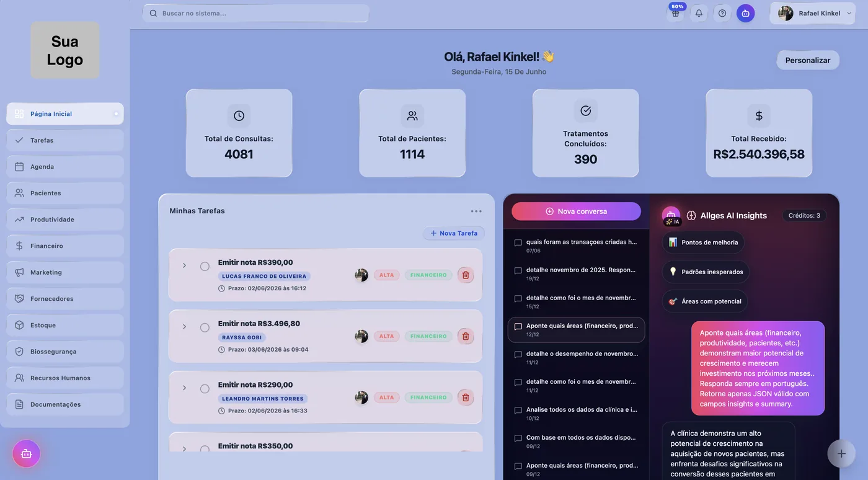Screen dimensions: 868x480
Task: Go to Tarefas in the sidebar
Action: coord(65,140)
